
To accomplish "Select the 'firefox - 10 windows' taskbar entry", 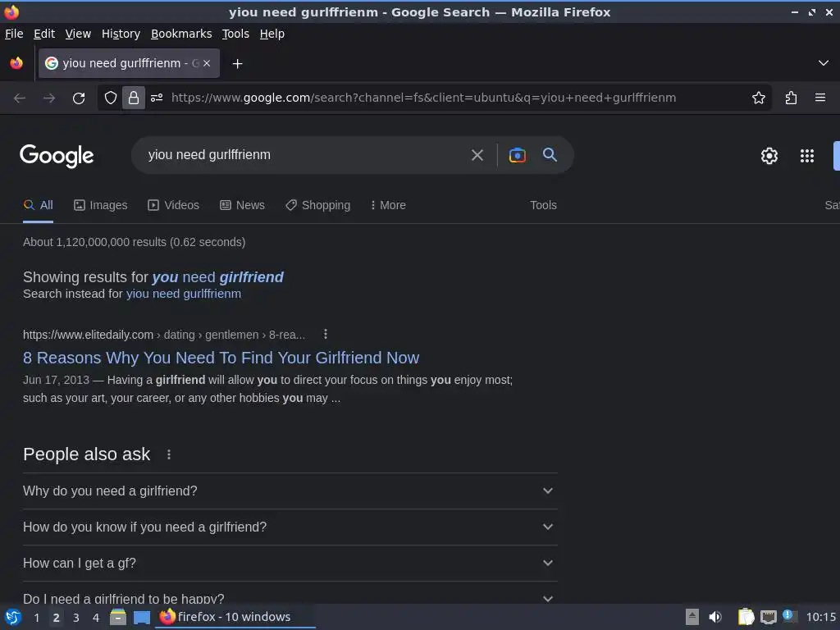I will [x=235, y=617].
